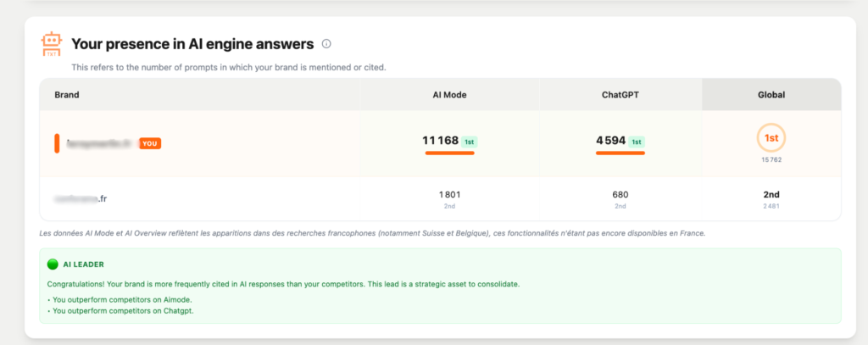Screen dimensions: 868x345
Task: Click the info icon beside the title
Action: [x=326, y=44]
